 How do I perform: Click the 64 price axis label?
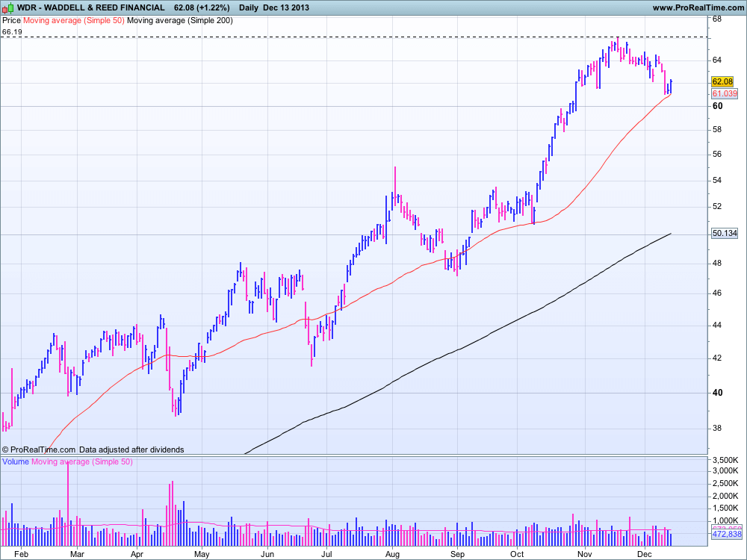(717, 60)
